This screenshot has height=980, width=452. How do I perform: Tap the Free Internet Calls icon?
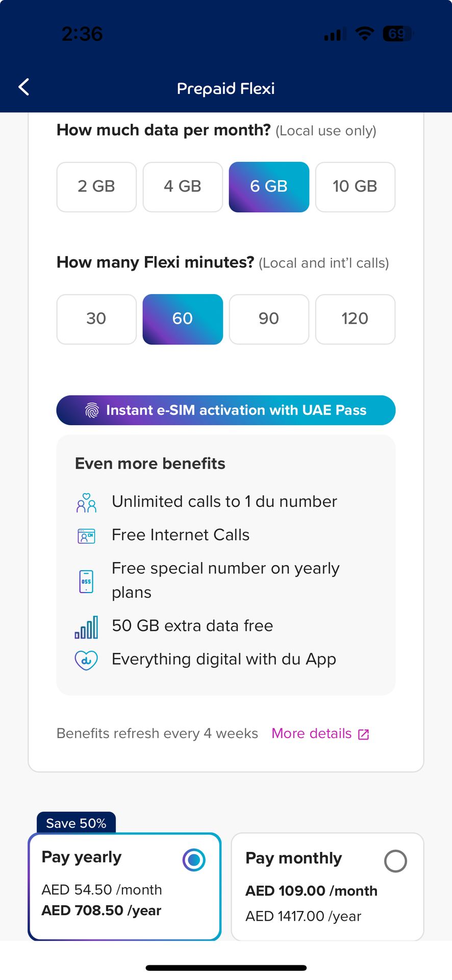86,536
